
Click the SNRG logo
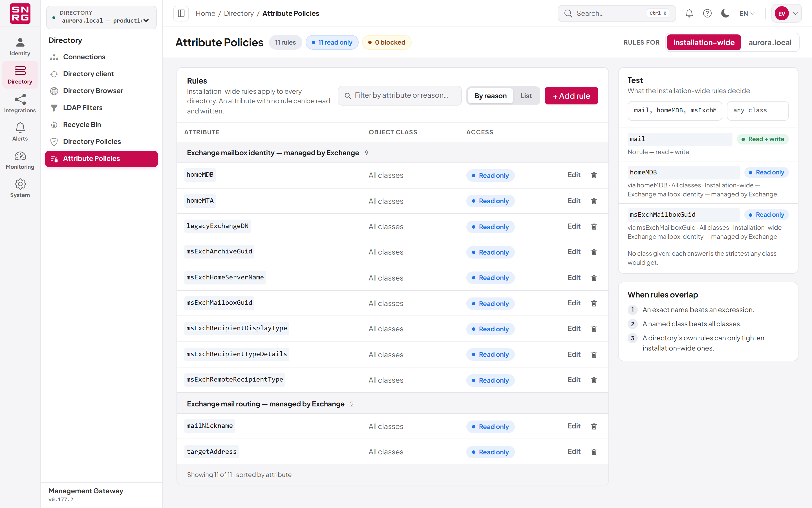pyautogui.click(x=20, y=14)
